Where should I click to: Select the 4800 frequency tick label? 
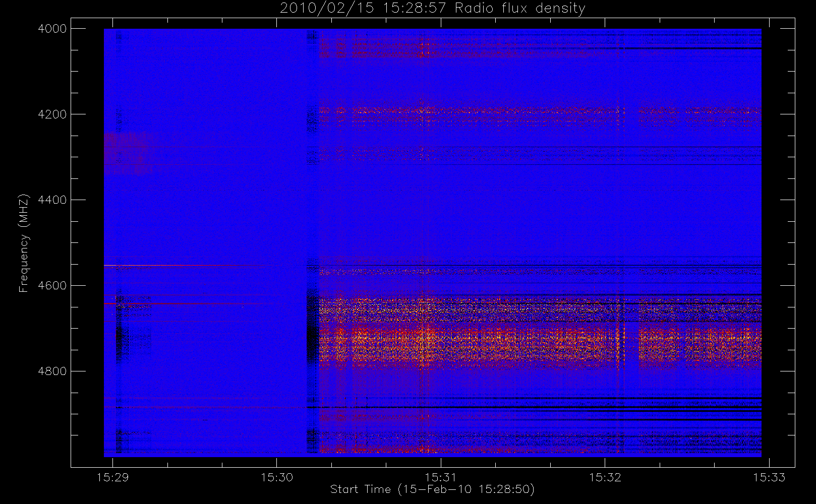[52, 371]
